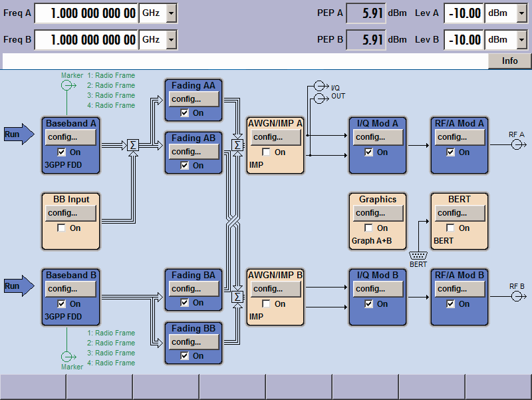
Task: Click the green Marker icon above Baseband A
Action: [x=67, y=85]
